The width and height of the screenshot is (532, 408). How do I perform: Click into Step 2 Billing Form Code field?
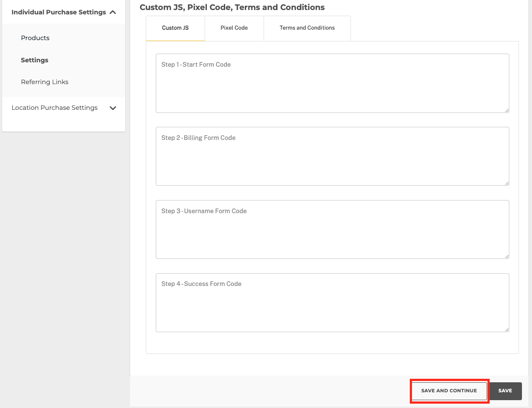tap(333, 156)
